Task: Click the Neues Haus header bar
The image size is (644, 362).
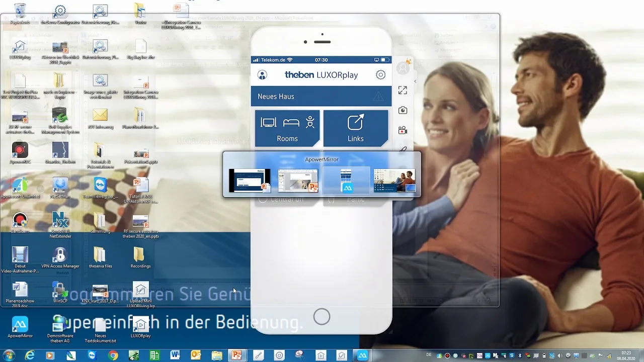Action: tap(321, 96)
